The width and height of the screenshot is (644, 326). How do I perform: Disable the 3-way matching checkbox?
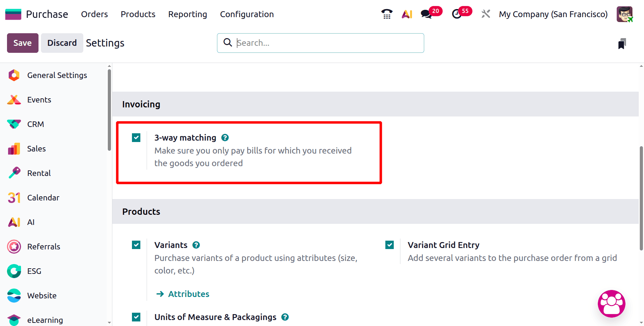pyautogui.click(x=136, y=137)
